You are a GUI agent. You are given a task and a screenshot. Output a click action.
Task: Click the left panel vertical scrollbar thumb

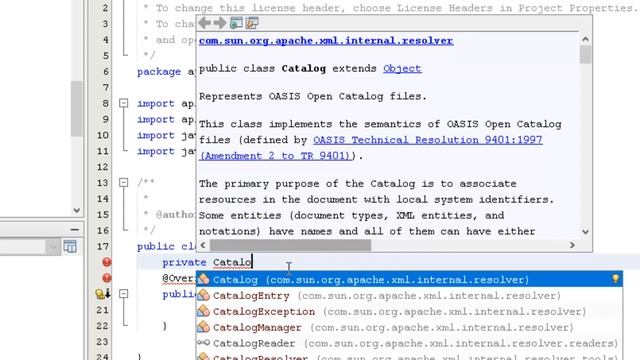(76, 109)
